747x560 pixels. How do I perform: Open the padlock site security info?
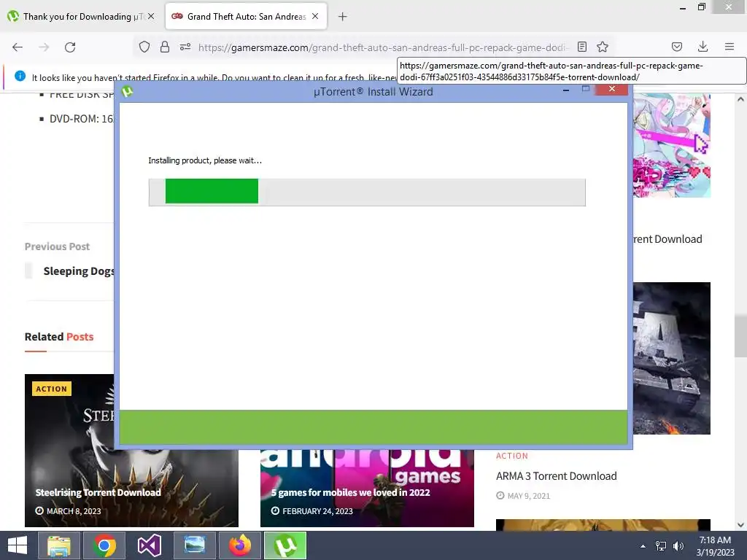[165, 47]
